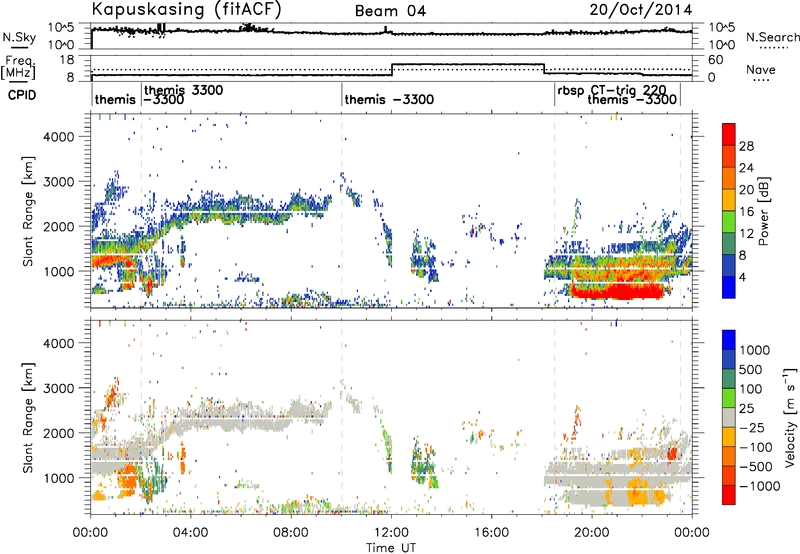
Task: Click the '04:00' time axis tick label
Action: (191, 532)
